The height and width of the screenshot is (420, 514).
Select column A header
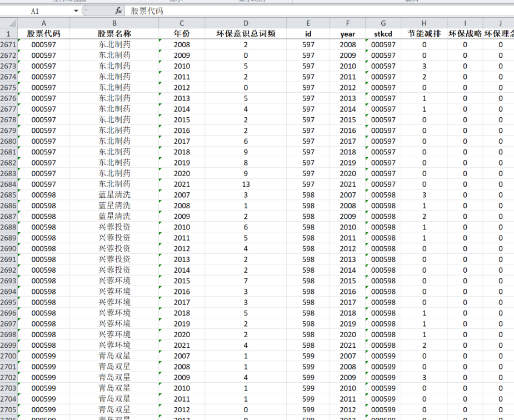coord(43,23)
